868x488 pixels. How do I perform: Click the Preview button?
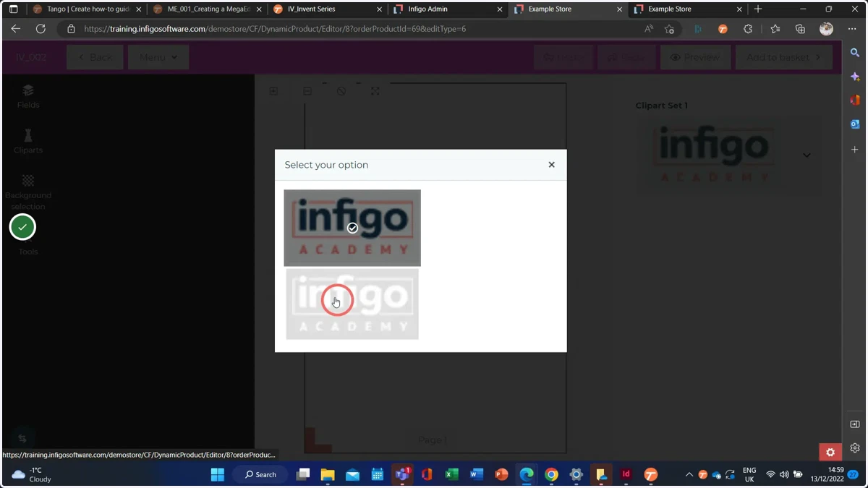click(x=695, y=57)
